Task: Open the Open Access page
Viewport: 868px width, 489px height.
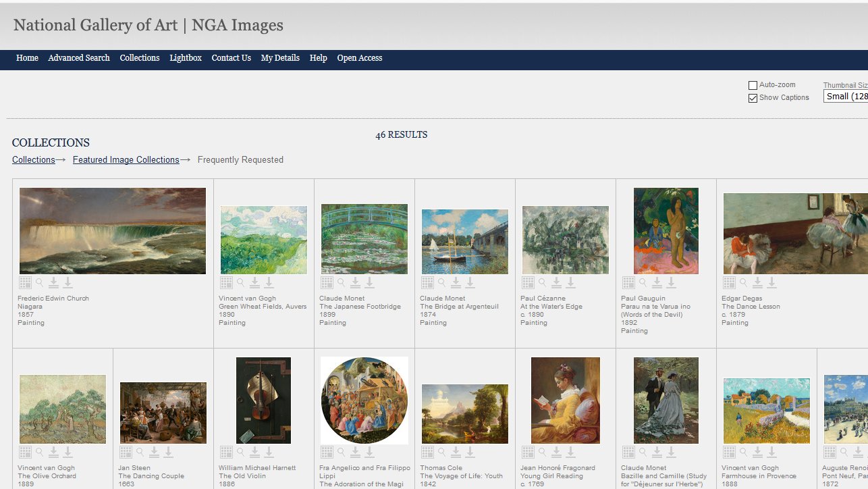Action: click(x=360, y=58)
